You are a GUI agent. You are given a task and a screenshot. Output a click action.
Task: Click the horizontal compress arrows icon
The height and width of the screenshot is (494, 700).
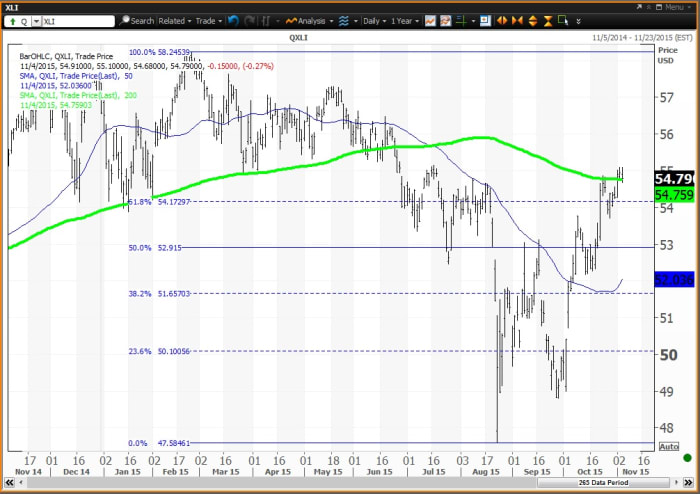pos(517,21)
